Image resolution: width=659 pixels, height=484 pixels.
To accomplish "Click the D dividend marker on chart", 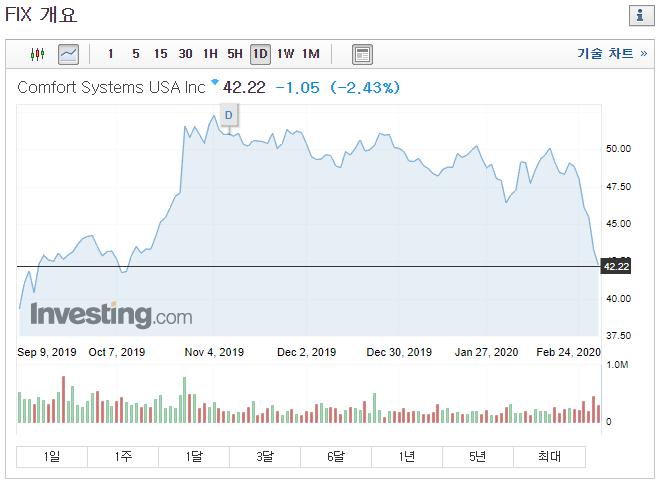I will pyautogui.click(x=229, y=115).
